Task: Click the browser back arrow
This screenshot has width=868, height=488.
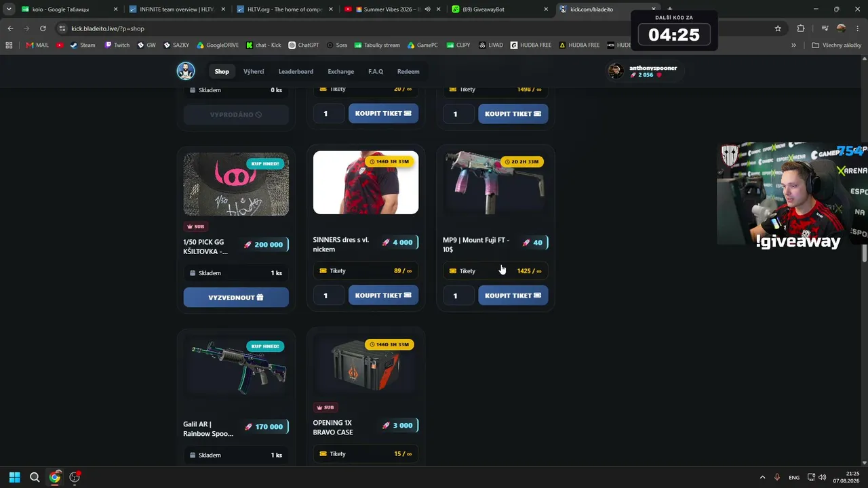Action: coord(10,28)
